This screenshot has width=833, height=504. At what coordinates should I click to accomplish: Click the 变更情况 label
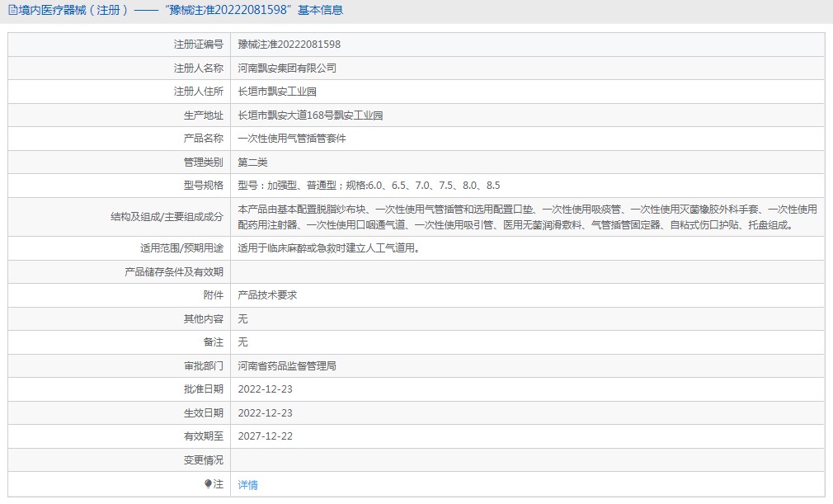tap(204, 460)
